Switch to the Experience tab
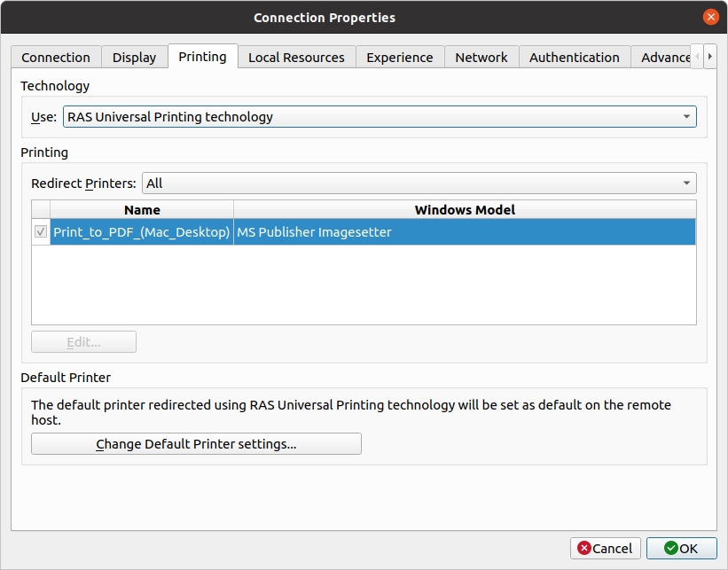The width and height of the screenshot is (728, 570). [x=399, y=58]
